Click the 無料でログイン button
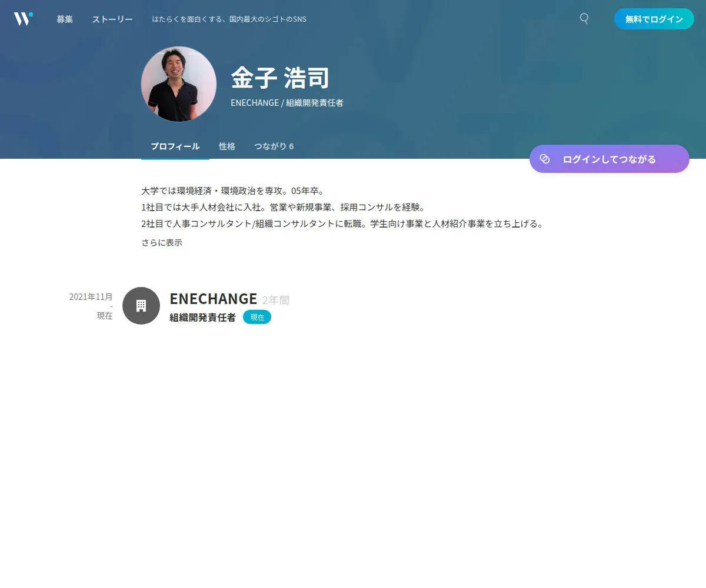Viewport: 706px width, 588px height. click(x=654, y=19)
